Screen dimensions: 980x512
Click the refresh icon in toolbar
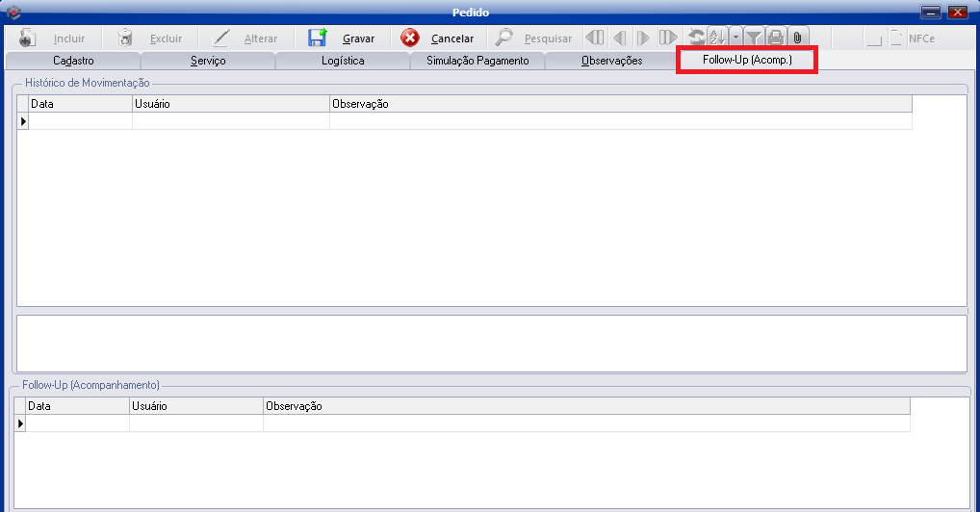click(696, 38)
